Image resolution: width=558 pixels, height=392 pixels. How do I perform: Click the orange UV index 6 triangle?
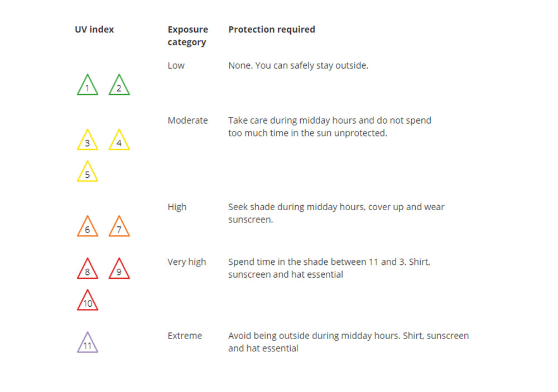(x=88, y=226)
